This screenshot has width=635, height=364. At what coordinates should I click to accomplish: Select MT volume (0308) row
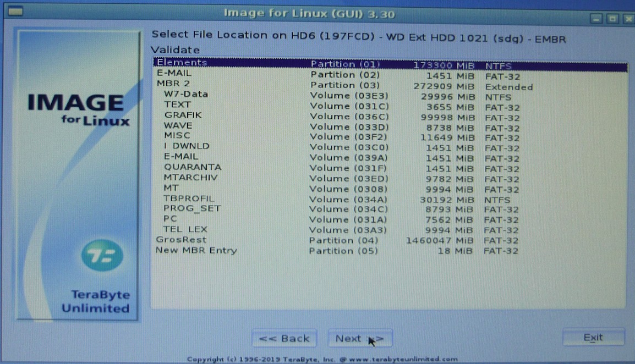pyautogui.click(x=390, y=189)
